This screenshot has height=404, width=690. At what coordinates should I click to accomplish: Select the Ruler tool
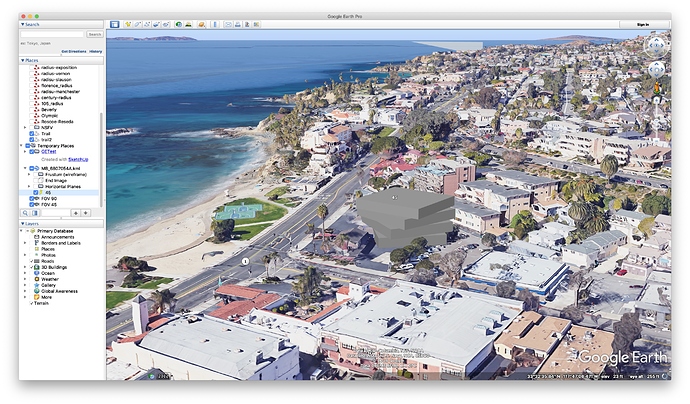click(215, 24)
